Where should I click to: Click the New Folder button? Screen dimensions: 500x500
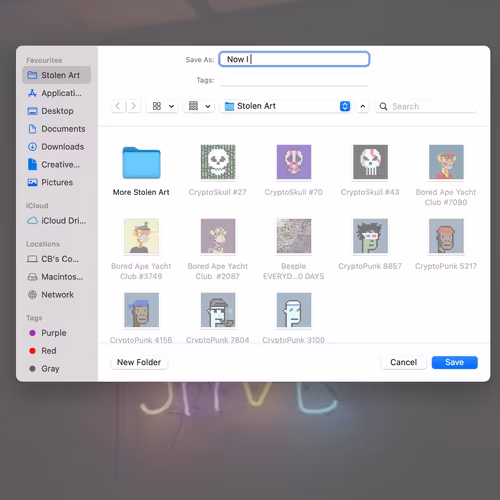point(139,362)
